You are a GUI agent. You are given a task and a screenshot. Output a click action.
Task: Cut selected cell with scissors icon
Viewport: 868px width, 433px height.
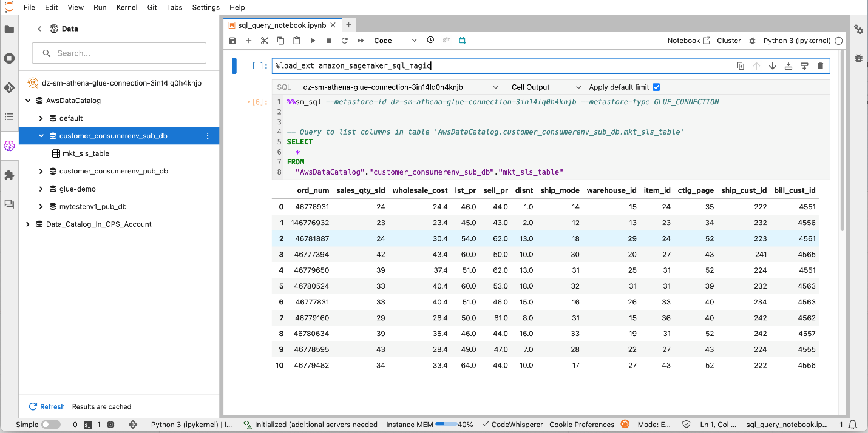click(265, 41)
